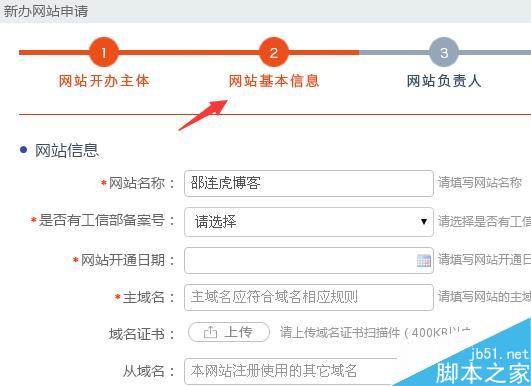Open the 请选择 combo box

[309, 222]
